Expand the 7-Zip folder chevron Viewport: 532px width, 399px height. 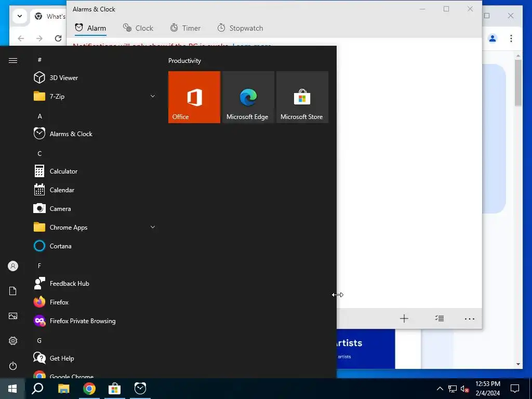(x=153, y=96)
